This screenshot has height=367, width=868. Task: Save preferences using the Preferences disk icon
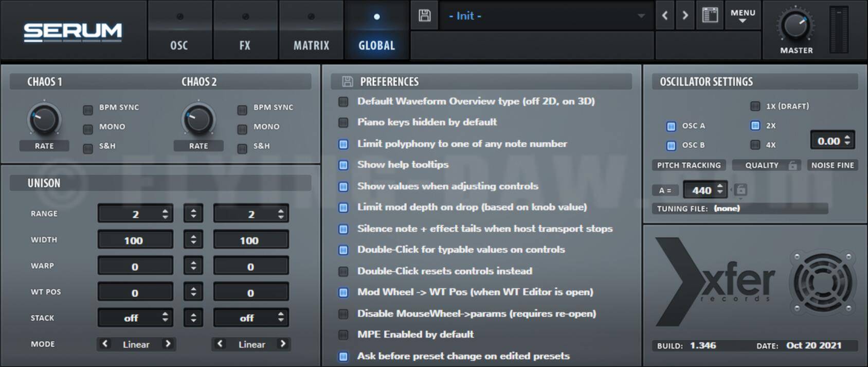(348, 81)
